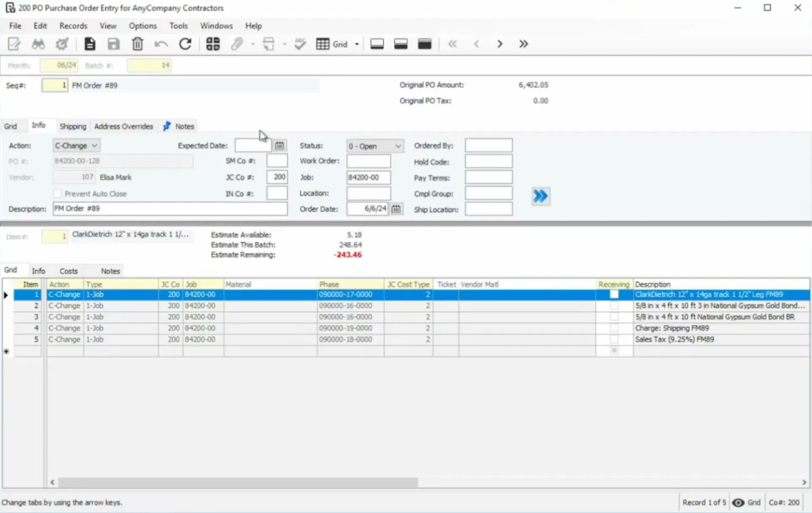Check Receiving box for Sales Tax row
Viewport: 812px width, 513px height.
[x=614, y=339]
